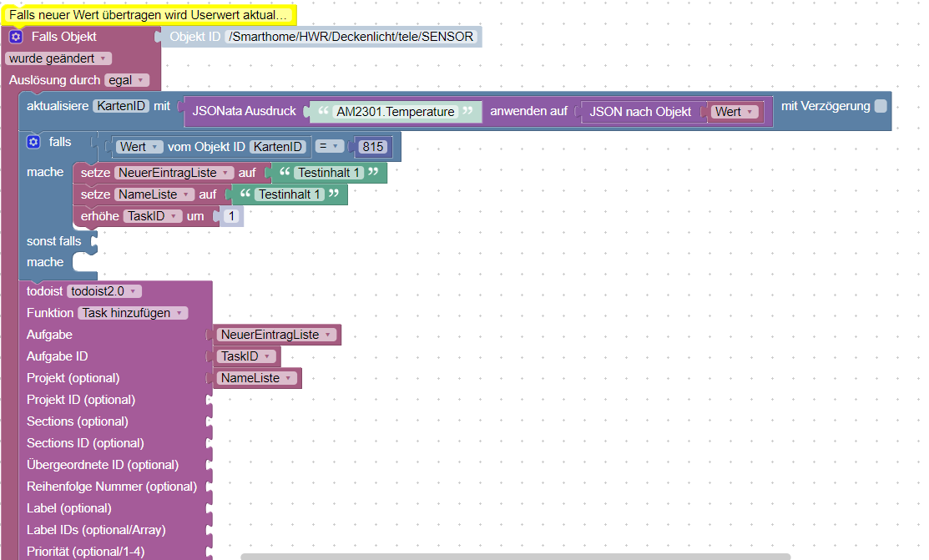Open Wert dropdown before vom Objekt ID

point(139,146)
